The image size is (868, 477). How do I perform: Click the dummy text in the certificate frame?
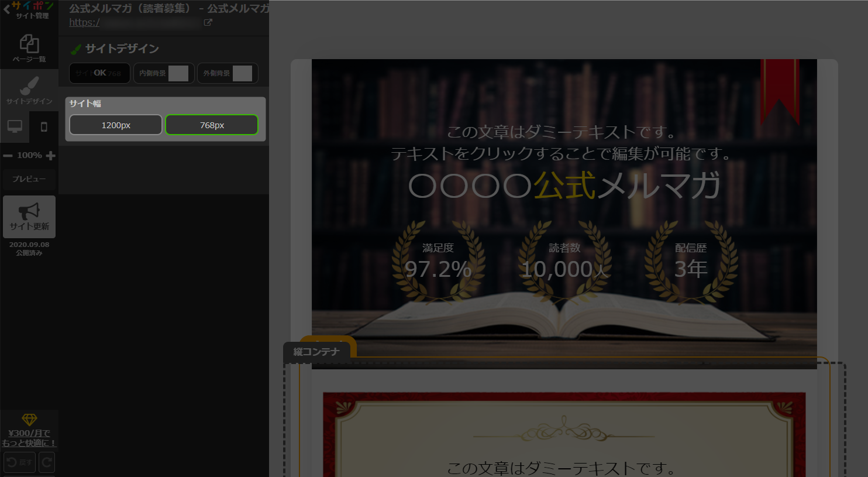[x=562, y=468]
